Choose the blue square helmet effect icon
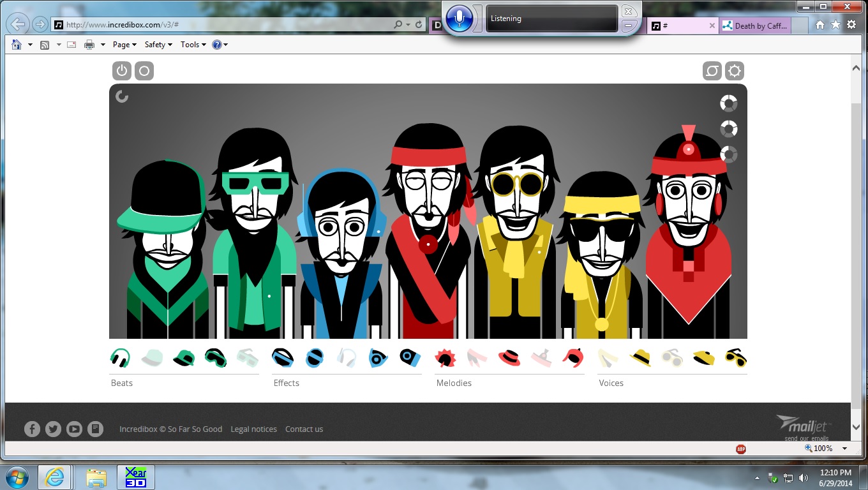 click(x=410, y=358)
